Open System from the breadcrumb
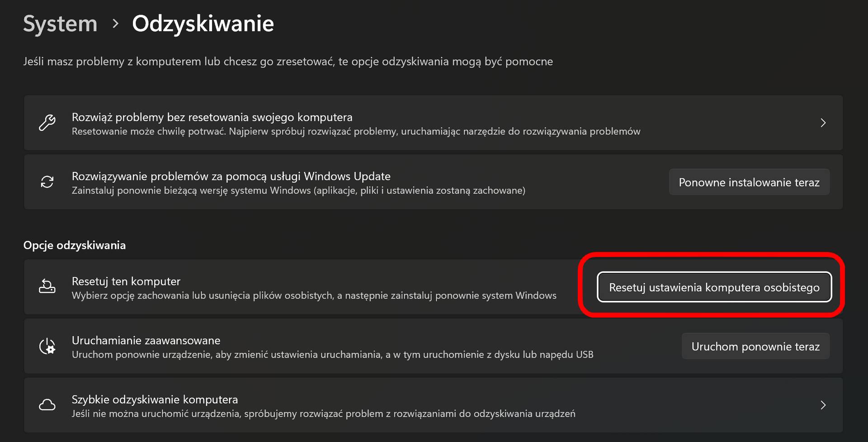Image resolution: width=868 pixels, height=442 pixels. (x=60, y=23)
